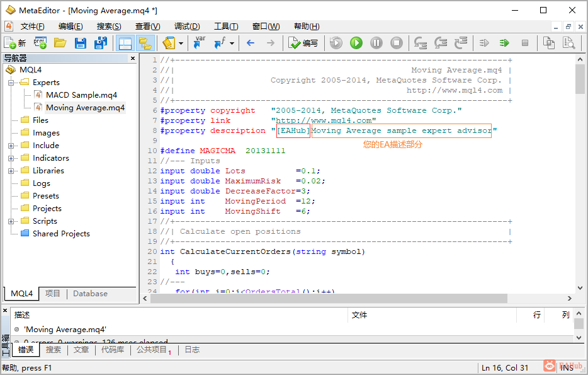Viewport: 588px width, 375px height.
Task: Open dropdown arrow beside the function list icon
Action: click(232, 43)
